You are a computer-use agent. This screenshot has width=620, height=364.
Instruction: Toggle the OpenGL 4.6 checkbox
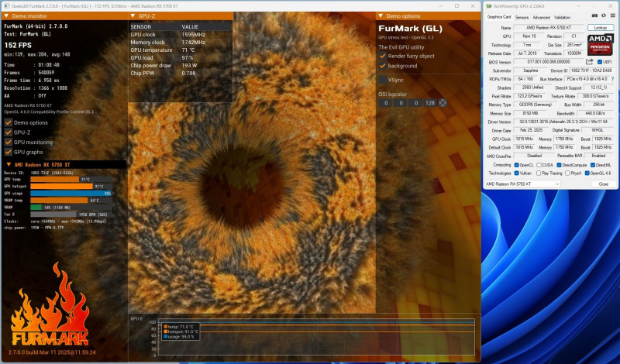[x=587, y=173]
